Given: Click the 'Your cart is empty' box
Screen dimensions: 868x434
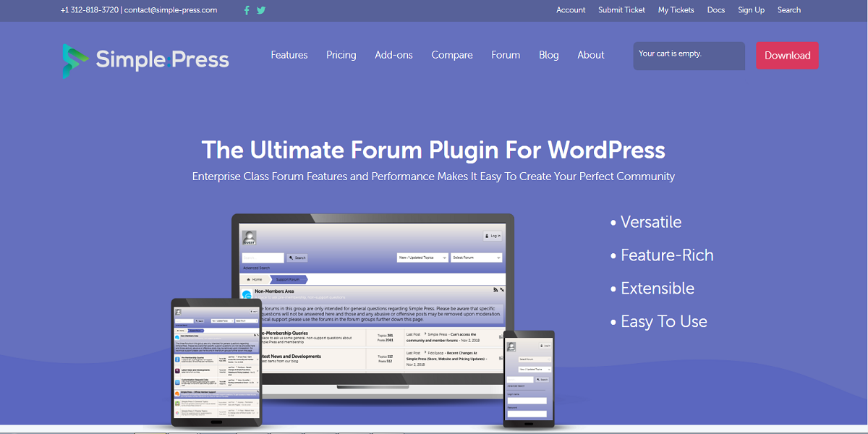Looking at the screenshot, I should [x=689, y=56].
